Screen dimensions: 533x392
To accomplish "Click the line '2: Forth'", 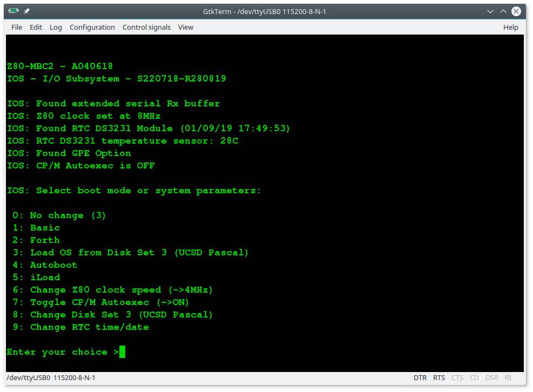I will point(36,240).
